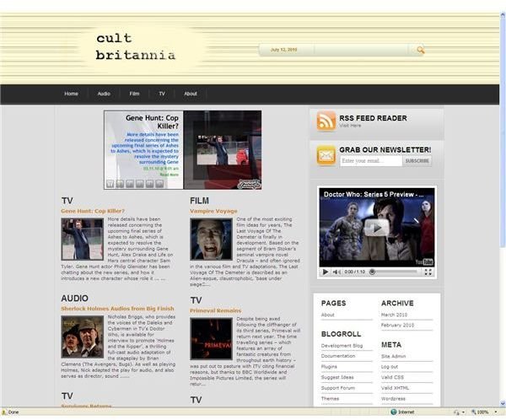506x420 pixels.
Task: Click the Internet zone globe icon
Action: coord(394,412)
